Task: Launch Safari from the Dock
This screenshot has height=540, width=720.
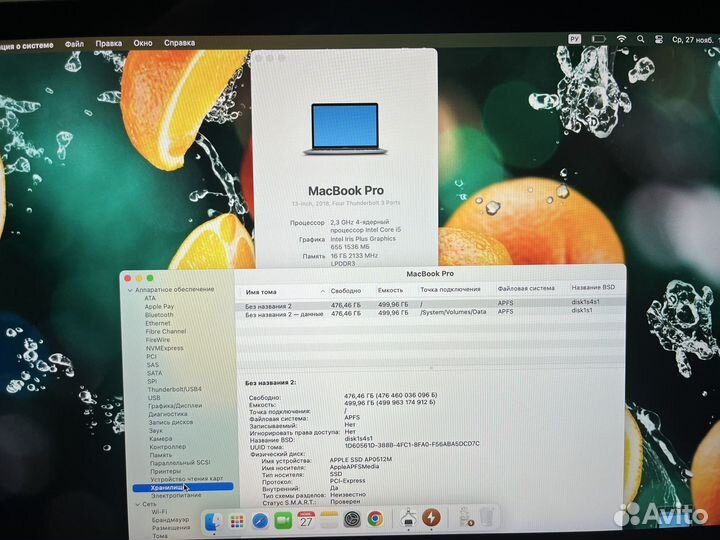Action: (260, 521)
